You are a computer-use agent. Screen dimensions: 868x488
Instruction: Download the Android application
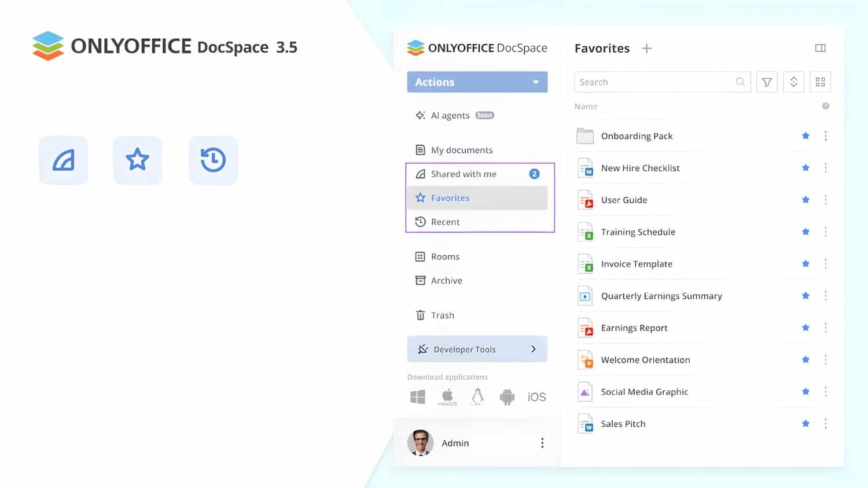tap(507, 397)
